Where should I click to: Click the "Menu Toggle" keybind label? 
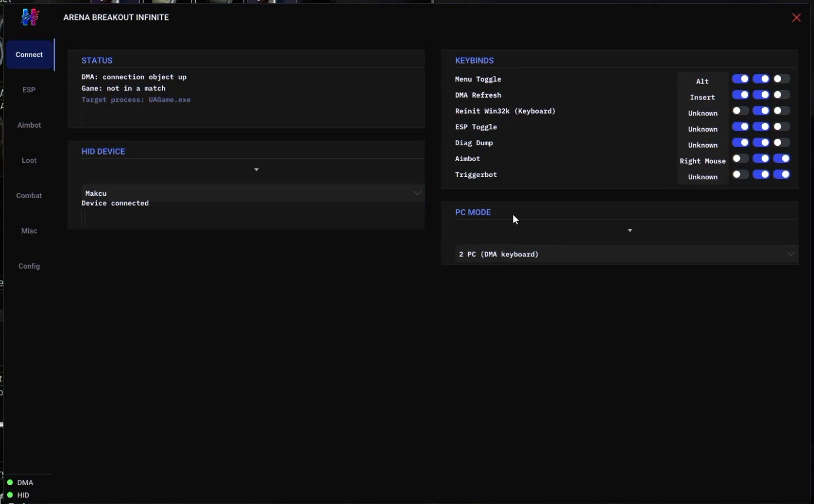(478, 79)
